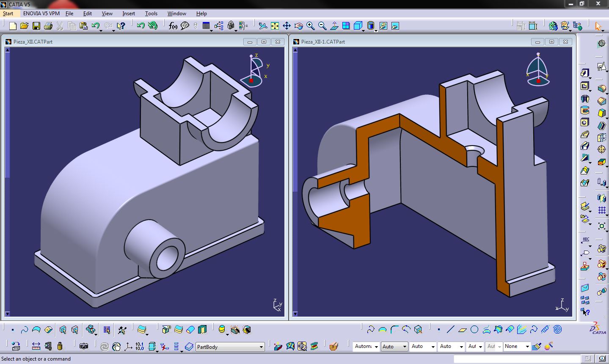
Task: Open the Edit menu
Action: pos(88,14)
